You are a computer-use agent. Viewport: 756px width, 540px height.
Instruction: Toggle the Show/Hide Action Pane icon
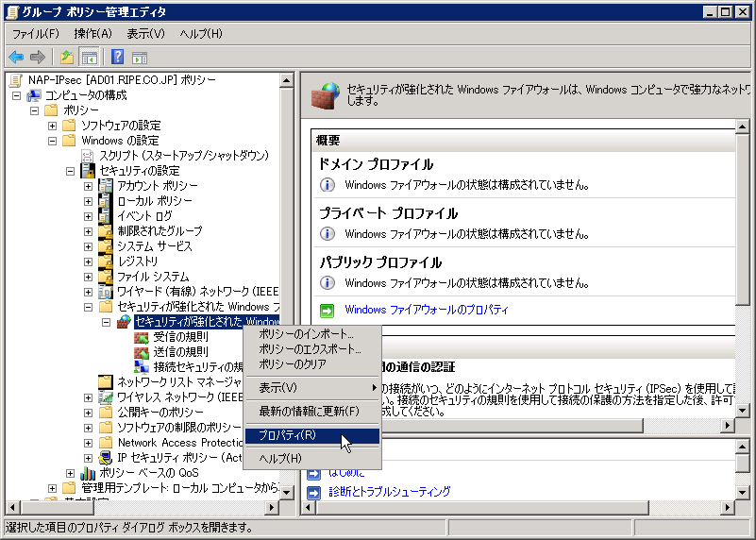coord(140,58)
